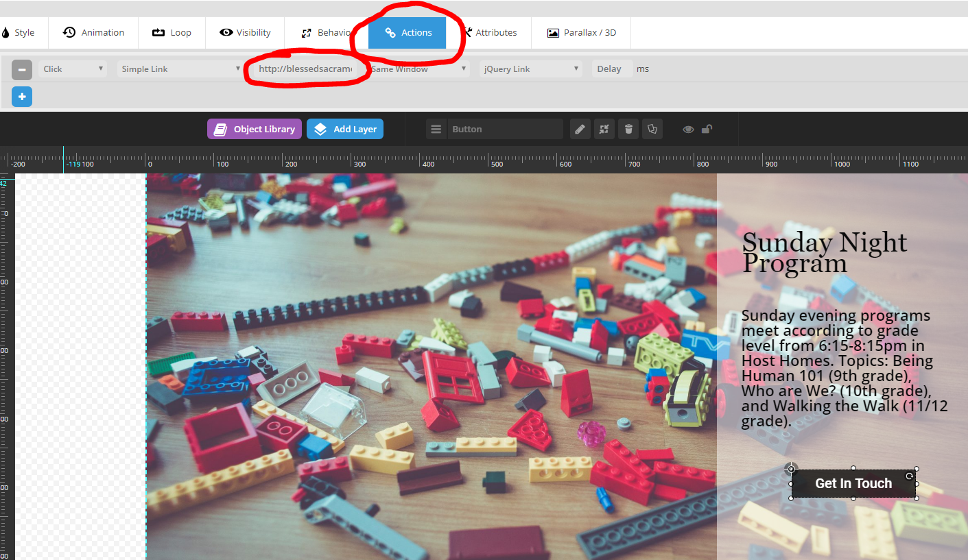Open the Click event dropdown
968x560 pixels.
point(73,69)
